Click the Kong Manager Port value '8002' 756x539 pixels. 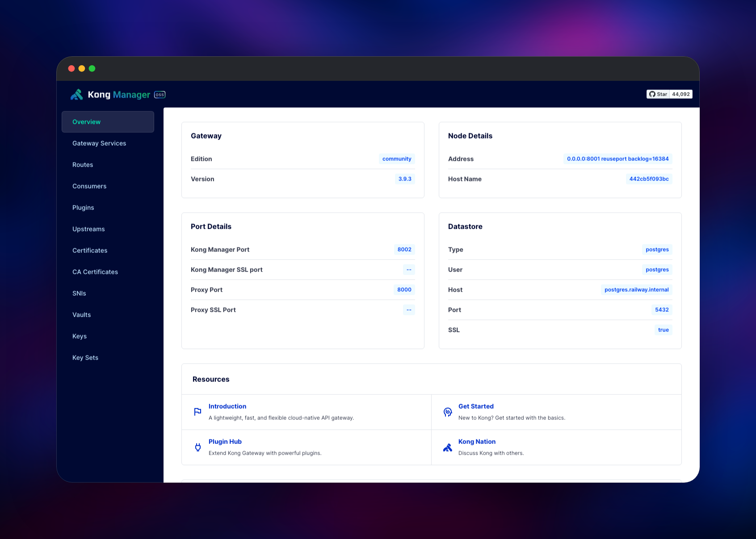click(x=404, y=250)
